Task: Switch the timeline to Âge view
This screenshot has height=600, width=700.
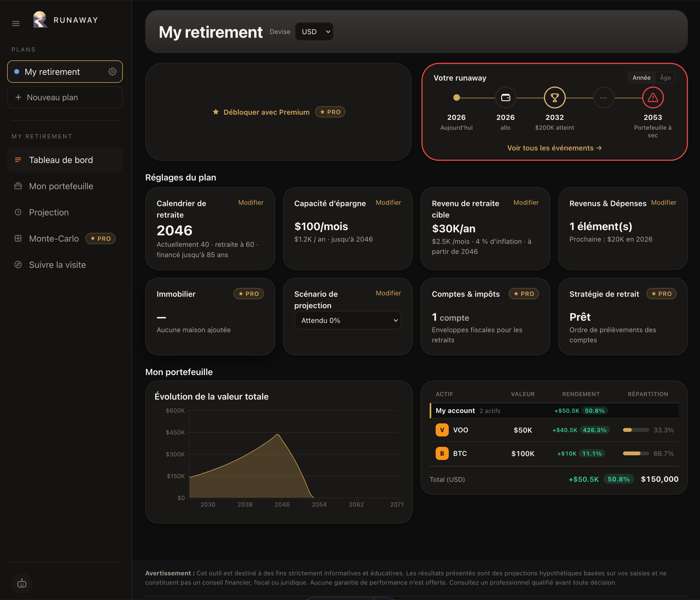Action: (665, 78)
